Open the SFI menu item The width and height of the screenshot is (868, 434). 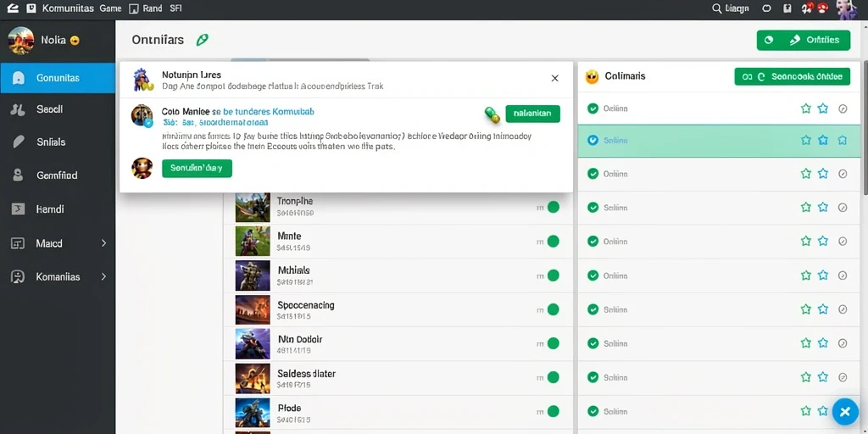pos(175,8)
